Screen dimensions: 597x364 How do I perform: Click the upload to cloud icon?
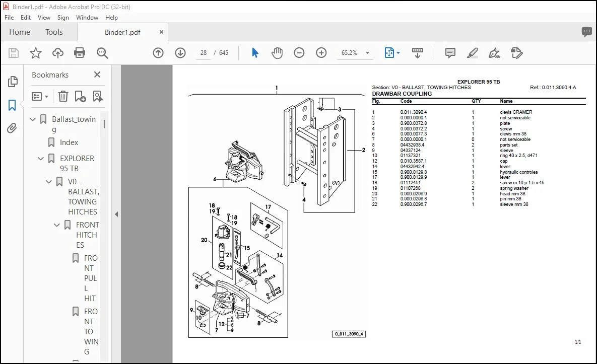[58, 53]
